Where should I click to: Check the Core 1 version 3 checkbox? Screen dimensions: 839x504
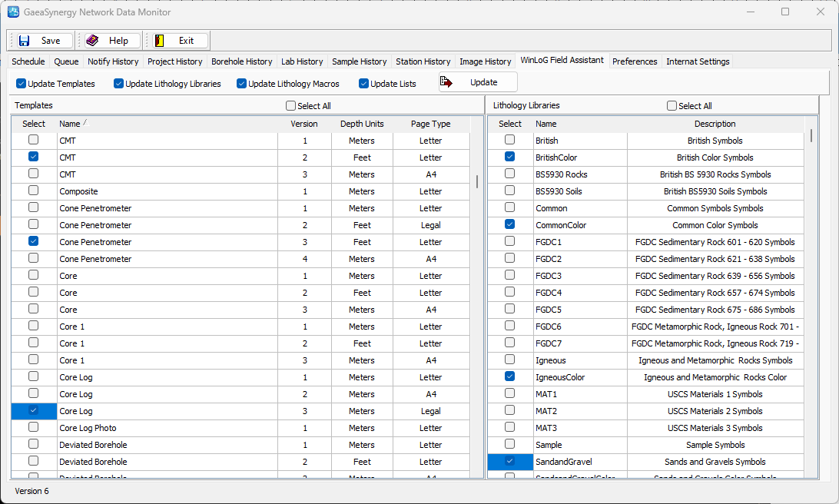tap(33, 360)
